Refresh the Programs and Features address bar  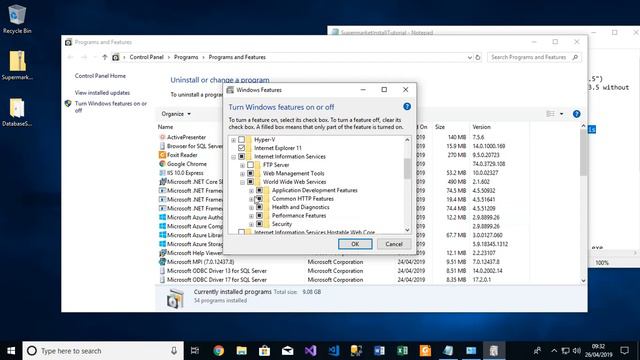point(478,58)
